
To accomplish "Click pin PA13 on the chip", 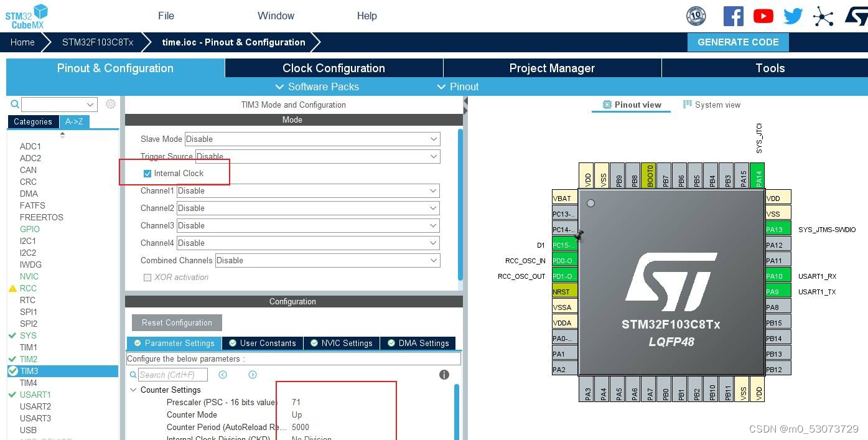I will 778,229.
